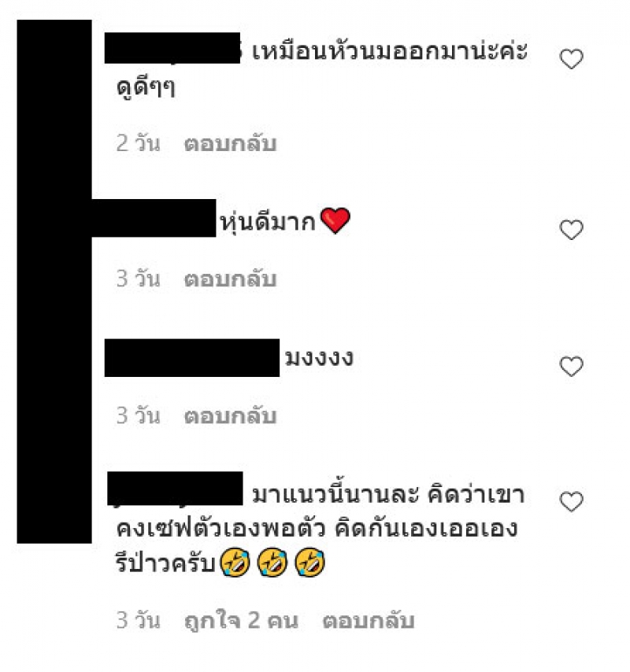Click the laughing emojis after รีป่าวครับ

click(x=272, y=562)
